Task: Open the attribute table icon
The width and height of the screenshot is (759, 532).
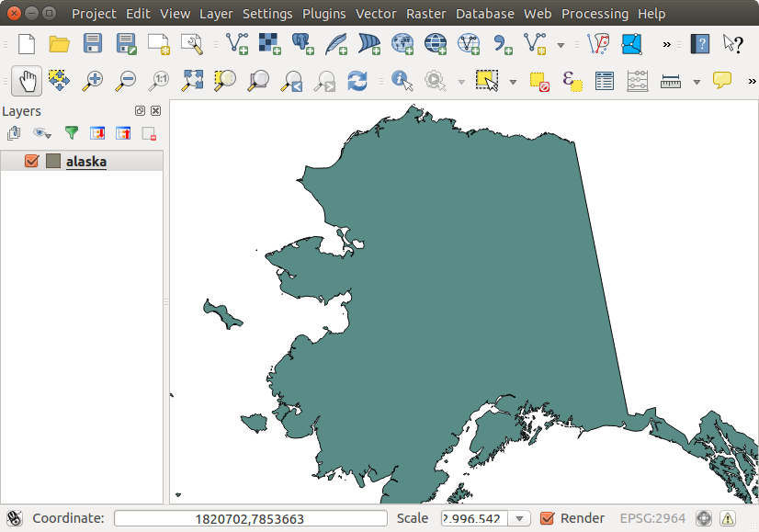Action: (604, 81)
